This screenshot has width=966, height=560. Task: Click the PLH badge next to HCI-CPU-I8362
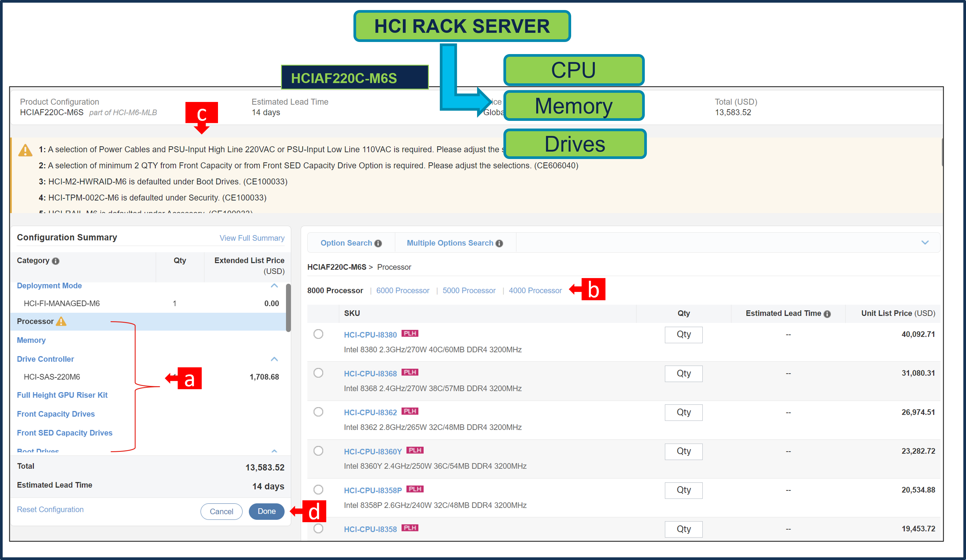point(410,411)
